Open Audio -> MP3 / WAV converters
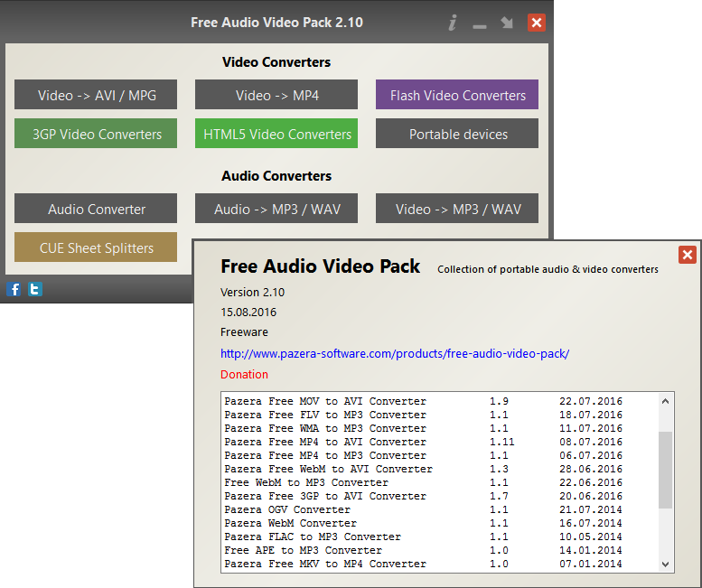The width and height of the screenshot is (702, 588). click(276, 208)
